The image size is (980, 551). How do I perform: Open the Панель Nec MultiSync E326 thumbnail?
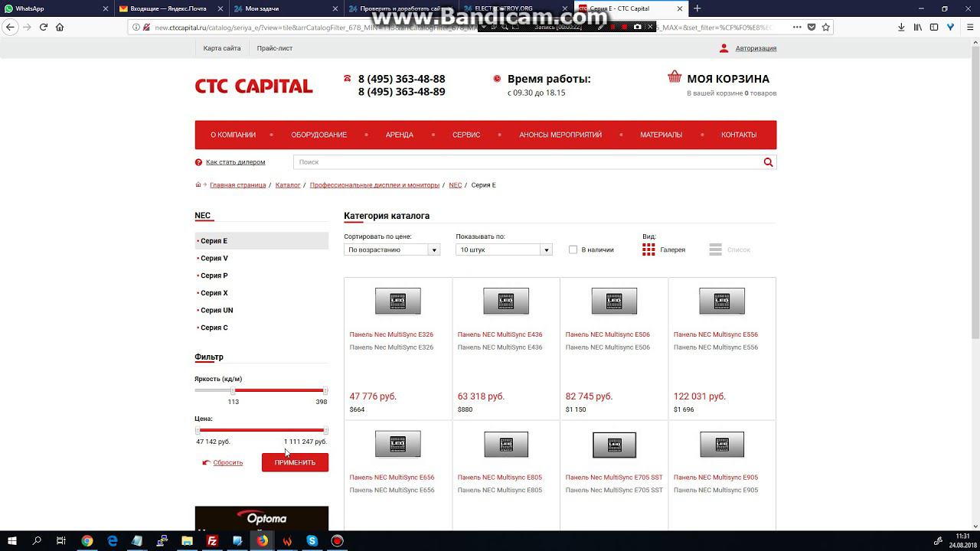click(x=398, y=301)
